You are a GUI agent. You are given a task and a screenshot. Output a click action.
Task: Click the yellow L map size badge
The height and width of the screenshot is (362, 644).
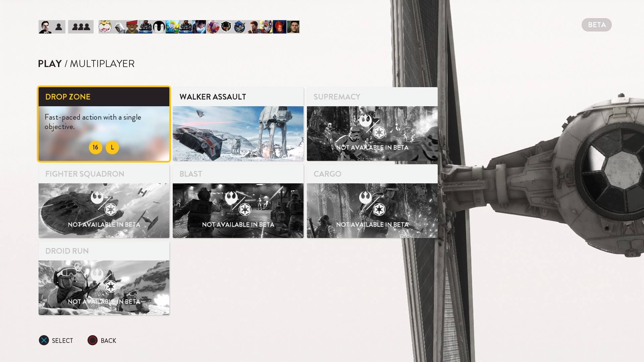(112, 147)
